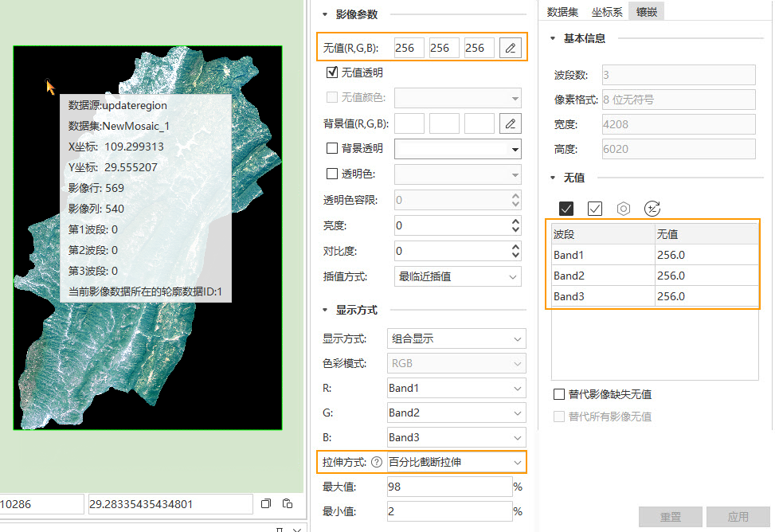The image size is (775, 532).
Task: Click the edit icon next to 无值(R,G,B)
Action: 511,49
